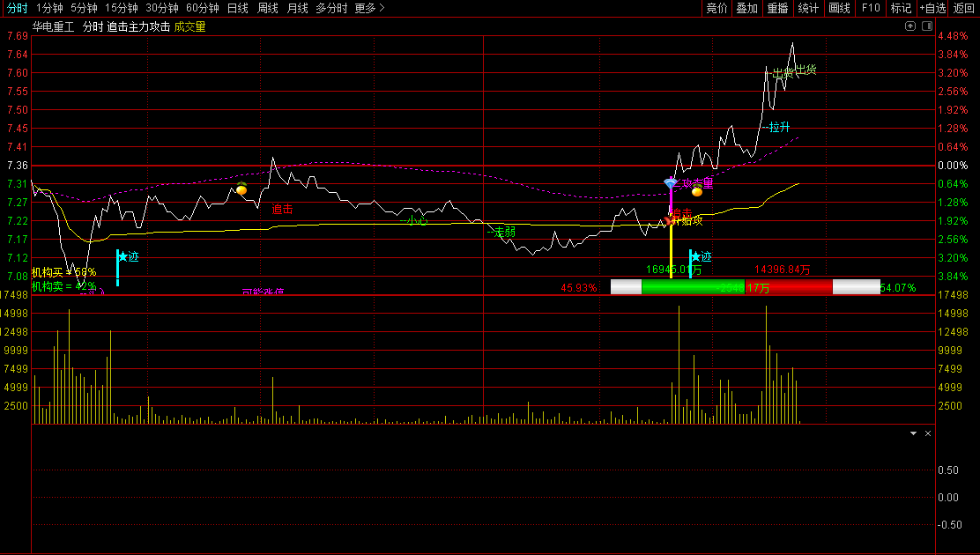Select the 30分钟 period tab
The width and height of the screenshot is (980, 555).
coord(162,8)
